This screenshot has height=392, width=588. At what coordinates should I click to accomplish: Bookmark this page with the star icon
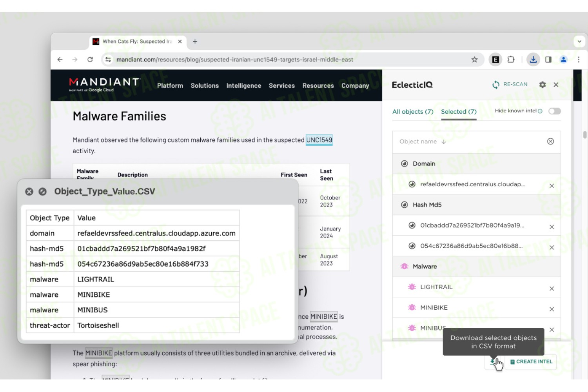click(474, 60)
